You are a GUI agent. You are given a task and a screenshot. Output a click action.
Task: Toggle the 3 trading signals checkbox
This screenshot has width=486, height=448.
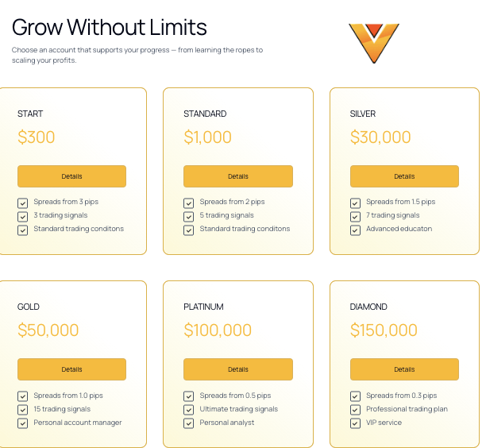[x=22, y=216]
